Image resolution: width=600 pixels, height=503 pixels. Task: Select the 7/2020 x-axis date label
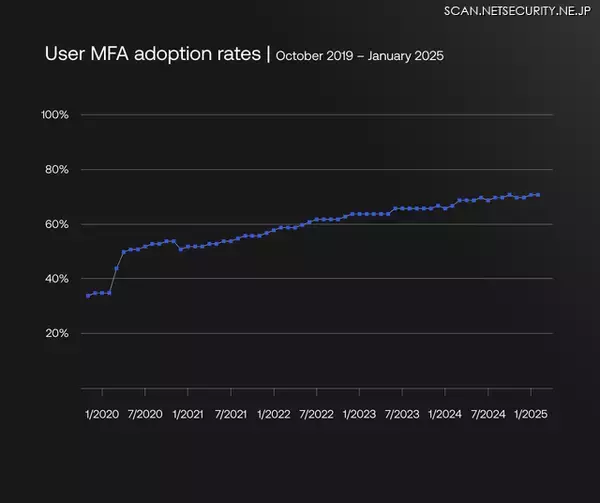[x=146, y=414]
